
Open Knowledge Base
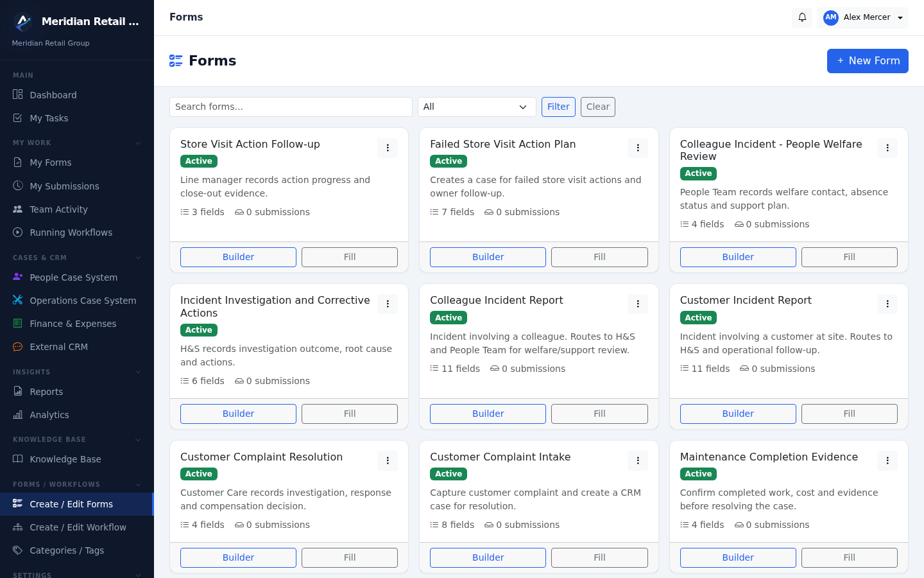77,459
